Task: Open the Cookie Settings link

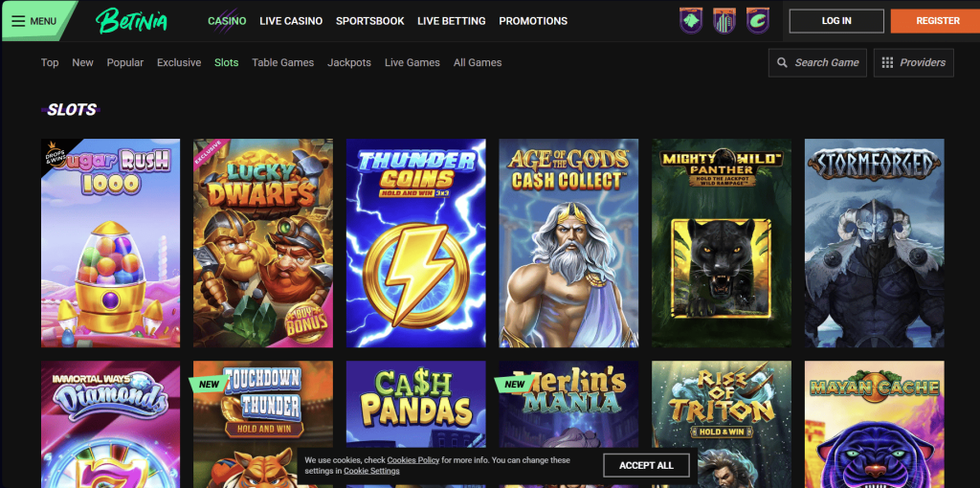Action: [371, 471]
